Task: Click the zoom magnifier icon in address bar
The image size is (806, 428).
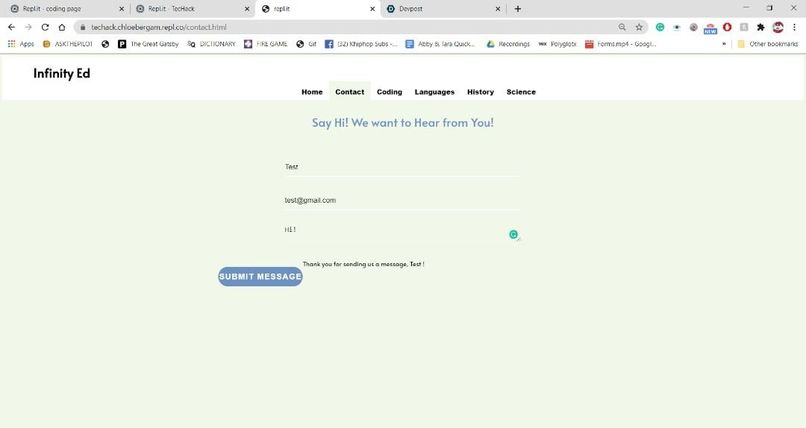Action: [622, 27]
